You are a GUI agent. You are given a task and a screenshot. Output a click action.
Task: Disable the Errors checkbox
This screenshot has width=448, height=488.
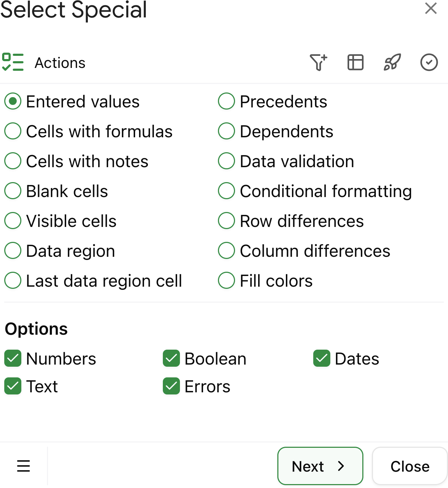(171, 386)
